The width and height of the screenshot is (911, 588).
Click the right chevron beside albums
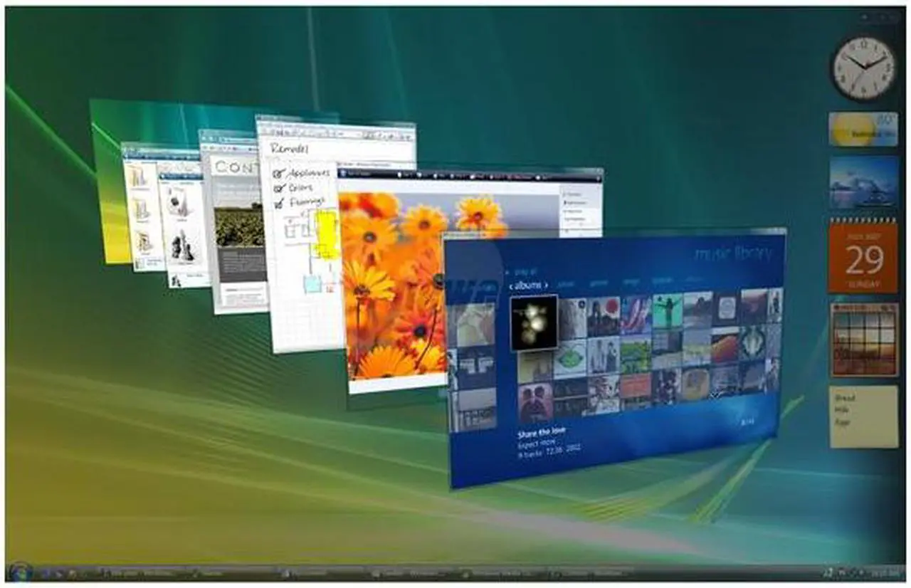point(546,285)
